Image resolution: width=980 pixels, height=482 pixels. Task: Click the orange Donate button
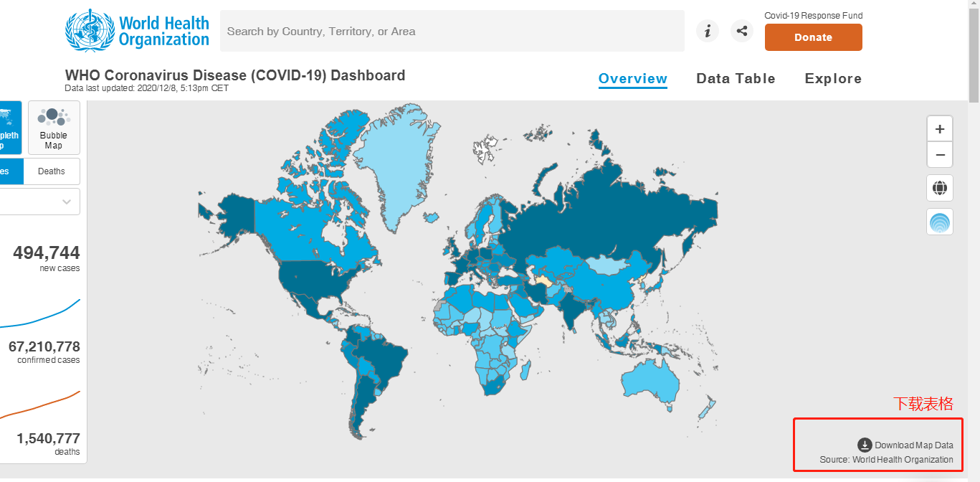(814, 37)
